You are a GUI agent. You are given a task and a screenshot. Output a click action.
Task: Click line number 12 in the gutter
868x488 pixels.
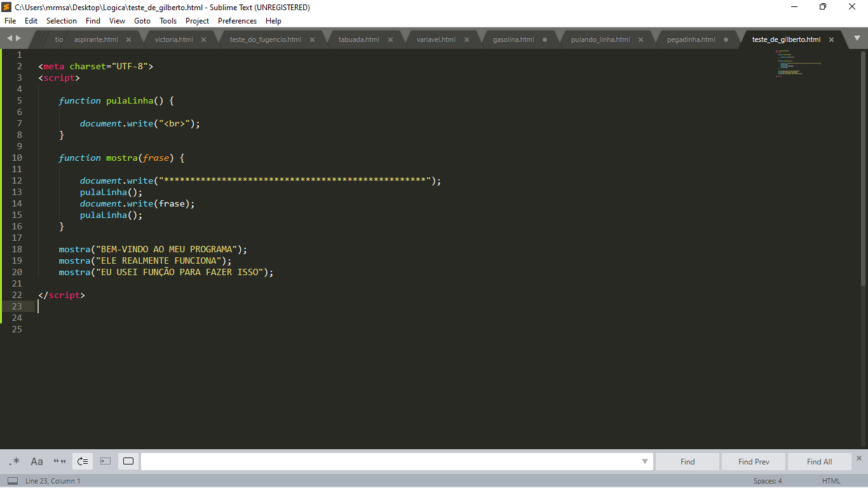(x=17, y=181)
